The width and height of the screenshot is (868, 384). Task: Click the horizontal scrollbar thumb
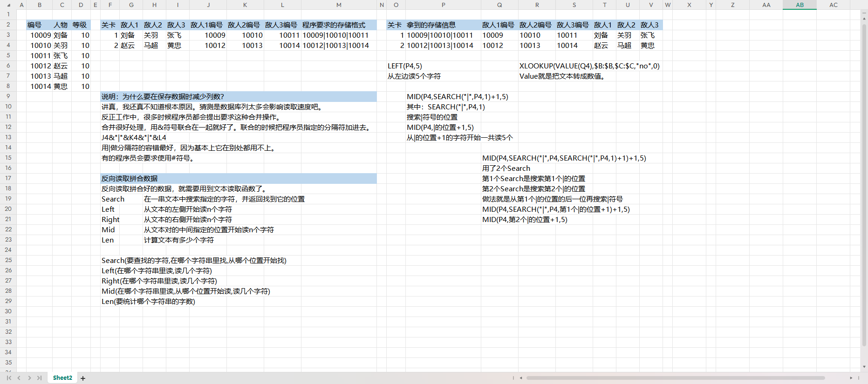coord(676,378)
